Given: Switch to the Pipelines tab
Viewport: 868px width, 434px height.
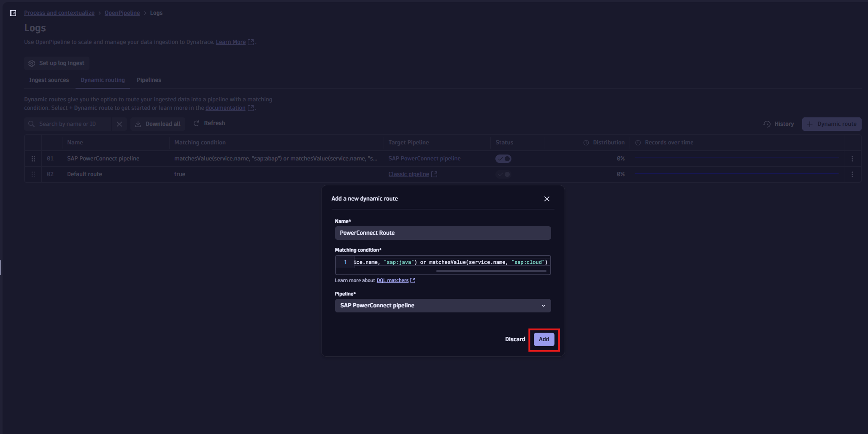Looking at the screenshot, I should 149,80.
